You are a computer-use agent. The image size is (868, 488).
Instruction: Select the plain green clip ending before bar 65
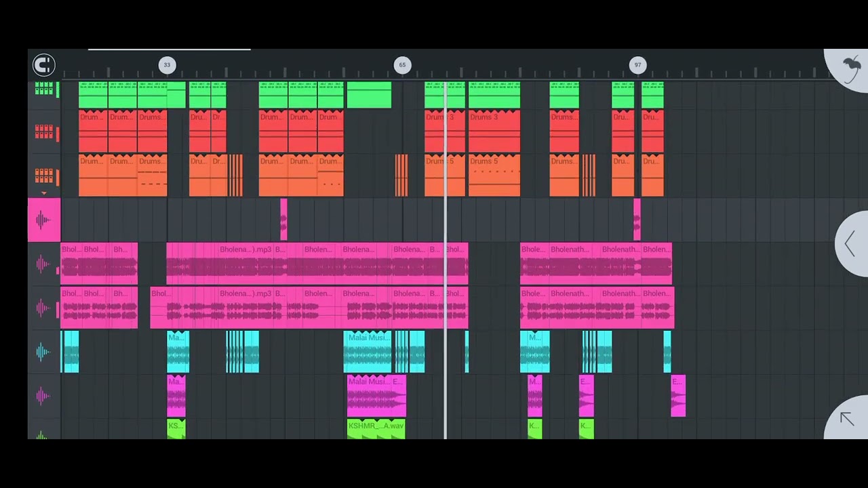(369, 95)
